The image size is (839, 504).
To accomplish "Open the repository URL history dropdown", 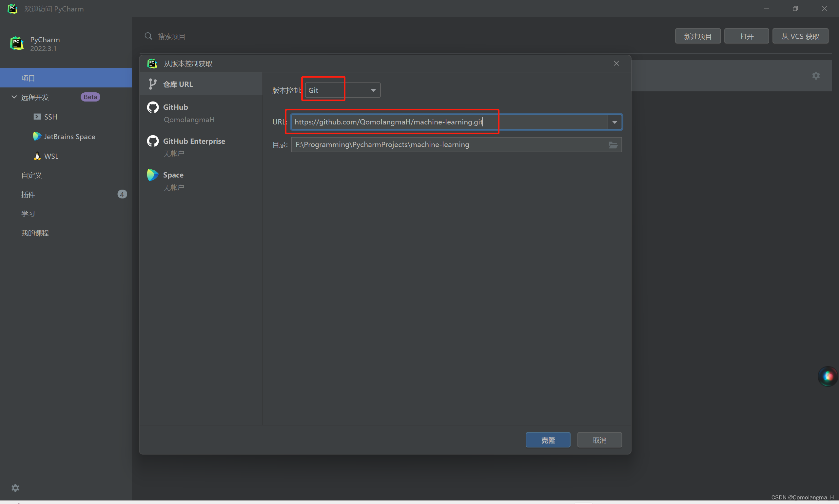I will coord(615,122).
